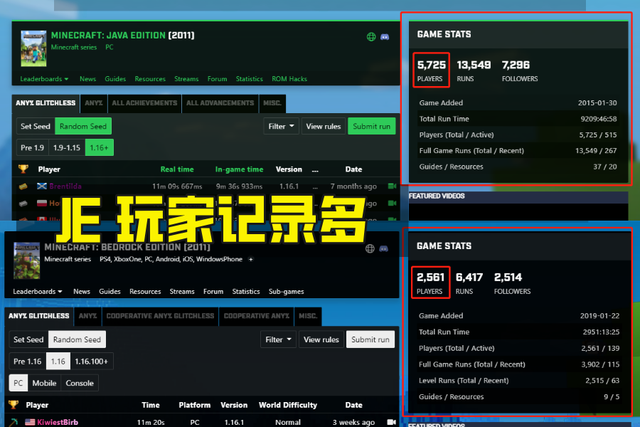Select the 1.16+ version filter
Viewport: 640px width, 427px height.
coord(99,148)
